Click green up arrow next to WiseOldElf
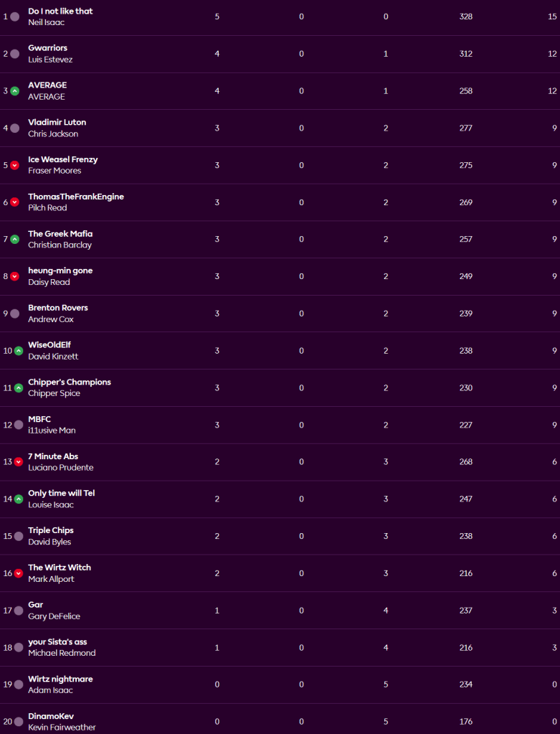560x734 pixels. [19, 351]
